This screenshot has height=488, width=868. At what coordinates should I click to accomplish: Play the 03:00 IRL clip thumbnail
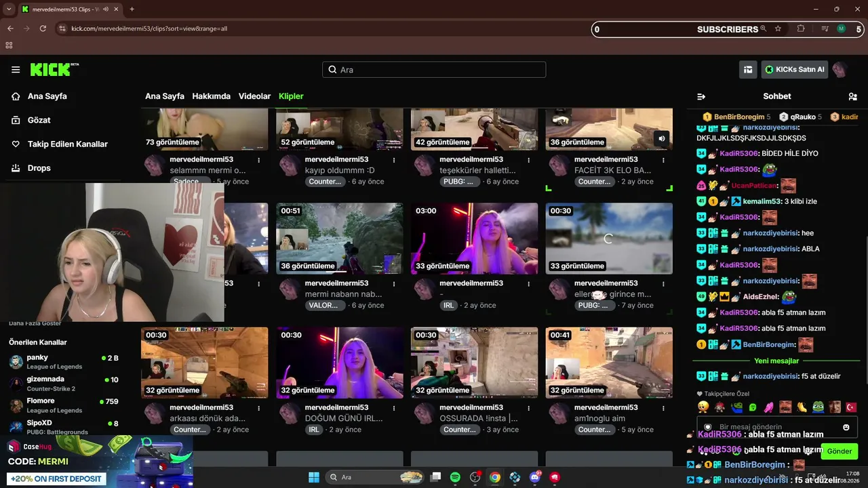[x=474, y=239]
